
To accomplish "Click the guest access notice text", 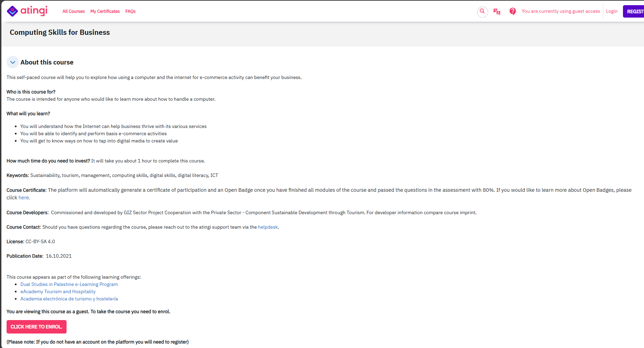I will [561, 11].
